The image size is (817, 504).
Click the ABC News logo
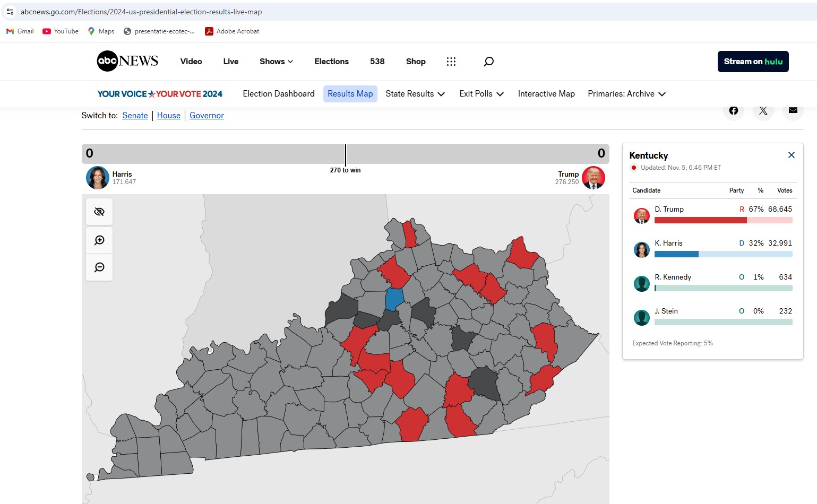127,61
